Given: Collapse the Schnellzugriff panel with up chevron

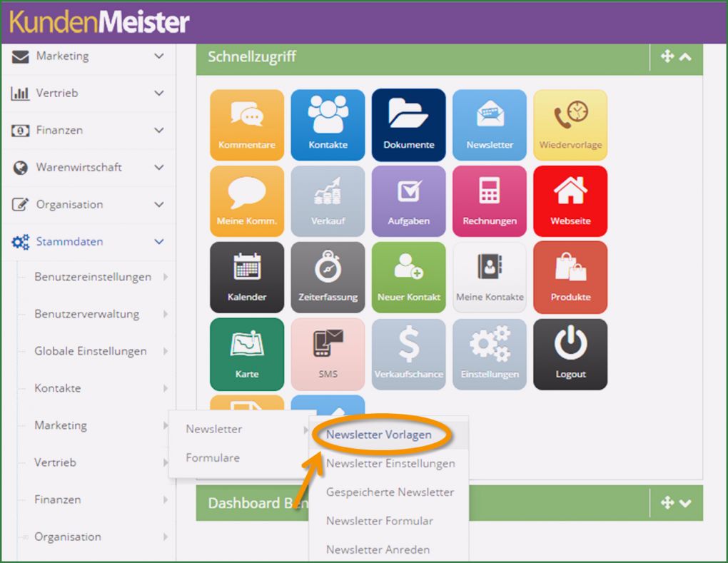Looking at the screenshot, I should pos(685,57).
